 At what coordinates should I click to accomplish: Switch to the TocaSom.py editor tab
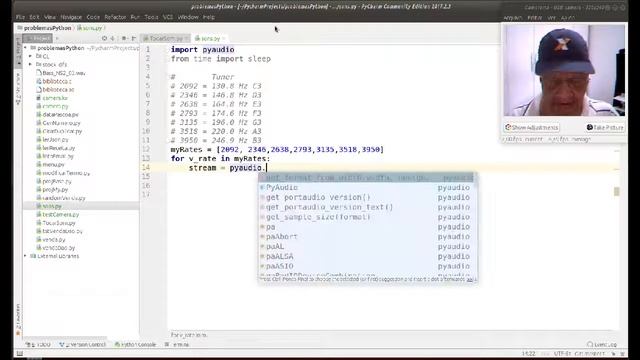[165, 38]
